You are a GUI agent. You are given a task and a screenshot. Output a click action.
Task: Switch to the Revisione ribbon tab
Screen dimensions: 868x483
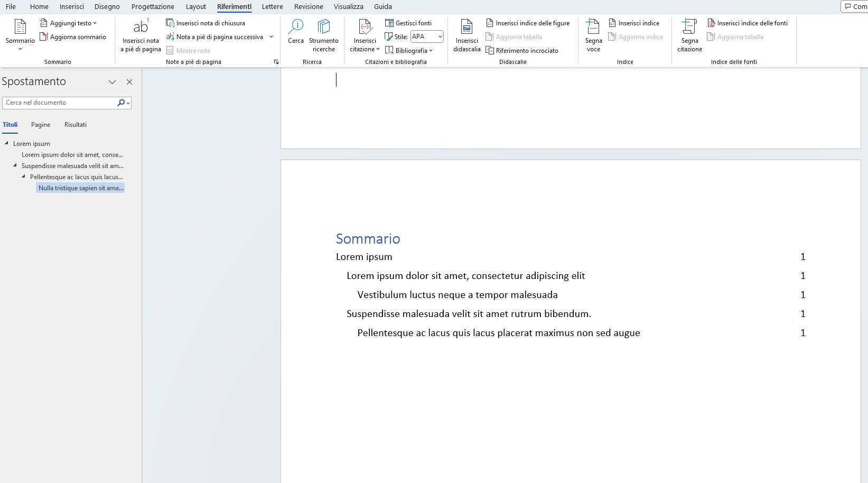308,6
